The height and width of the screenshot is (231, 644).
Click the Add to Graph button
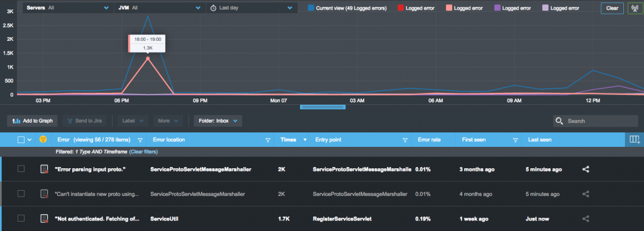[33, 121]
